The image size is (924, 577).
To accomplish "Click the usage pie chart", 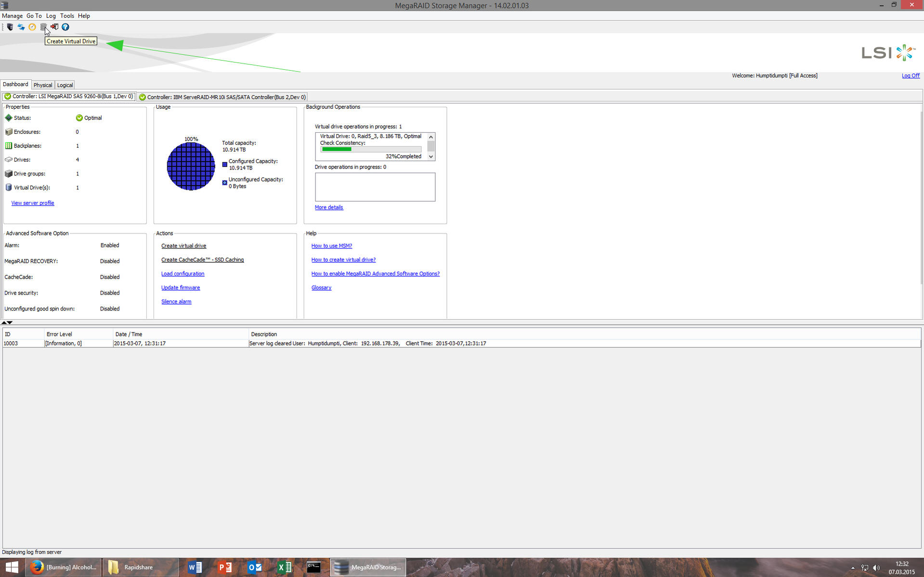I will coord(191,167).
